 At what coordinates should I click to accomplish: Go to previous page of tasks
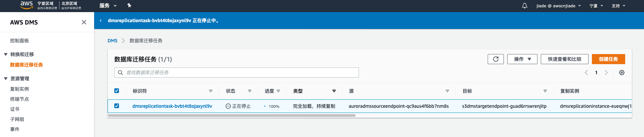click(586, 73)
